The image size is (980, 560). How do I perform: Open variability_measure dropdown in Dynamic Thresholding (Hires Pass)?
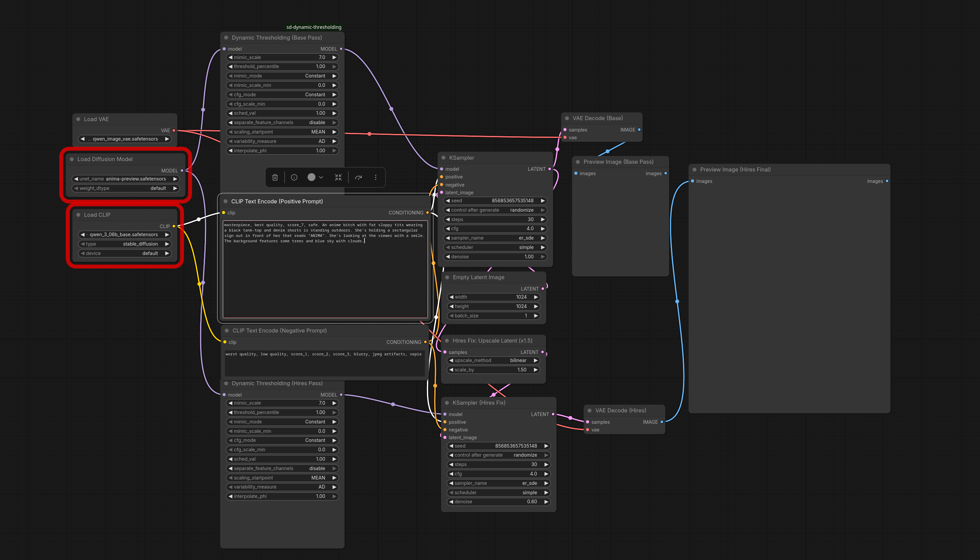coord(283,487)
